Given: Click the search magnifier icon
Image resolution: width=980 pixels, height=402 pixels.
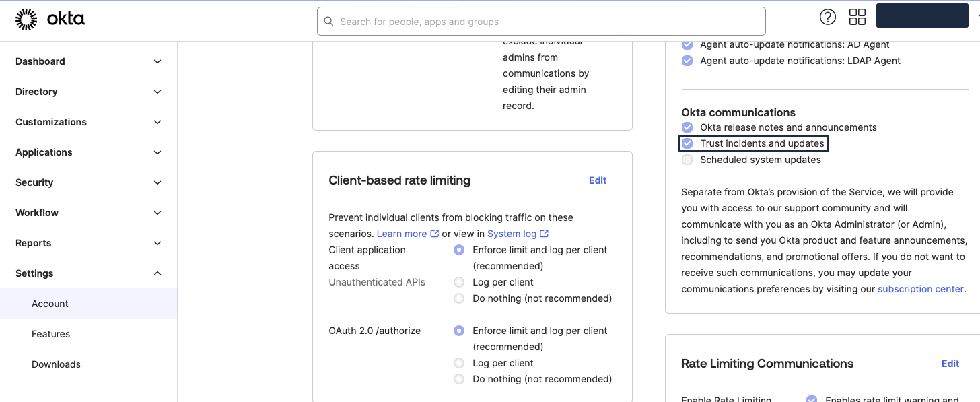Looking at the screenshot, I should [328, 21].
